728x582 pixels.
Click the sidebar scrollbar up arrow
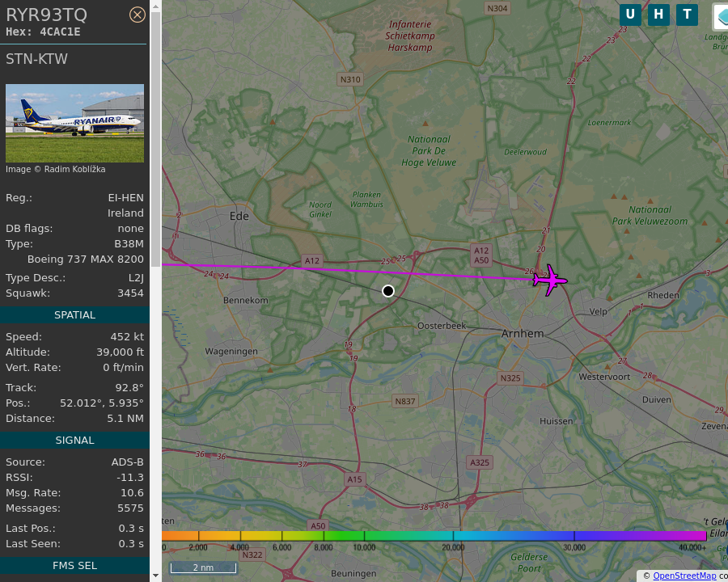coord(155,6)
